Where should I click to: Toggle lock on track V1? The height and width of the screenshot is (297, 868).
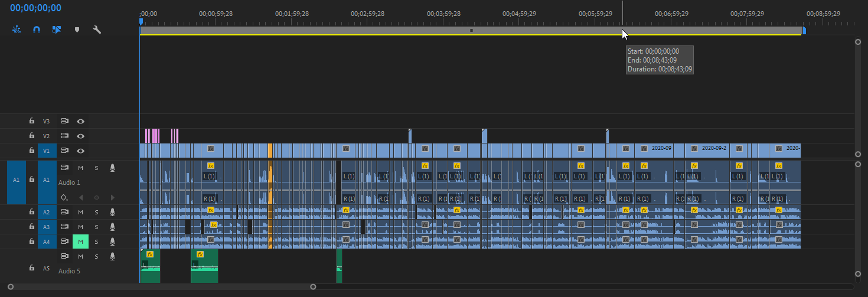coord(32,151)
